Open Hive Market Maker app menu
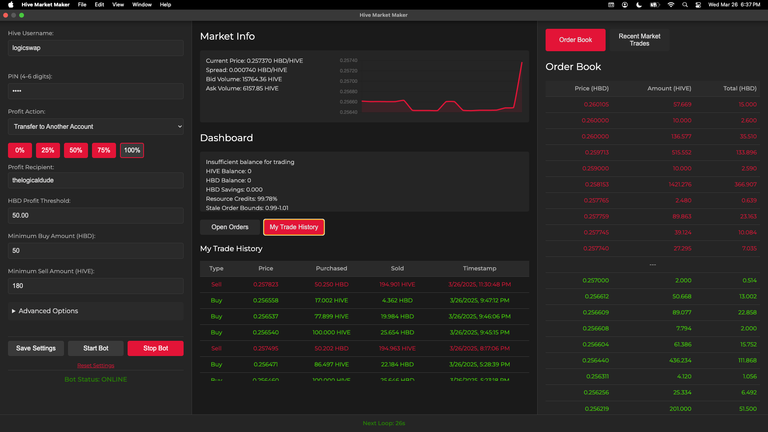768x432 pixels. [46, 4]
